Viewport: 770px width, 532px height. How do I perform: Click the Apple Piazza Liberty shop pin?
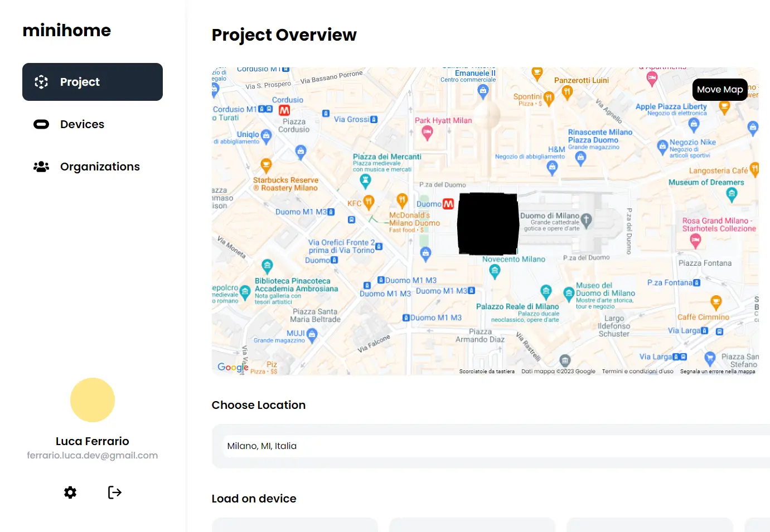[x=694, y=125]
